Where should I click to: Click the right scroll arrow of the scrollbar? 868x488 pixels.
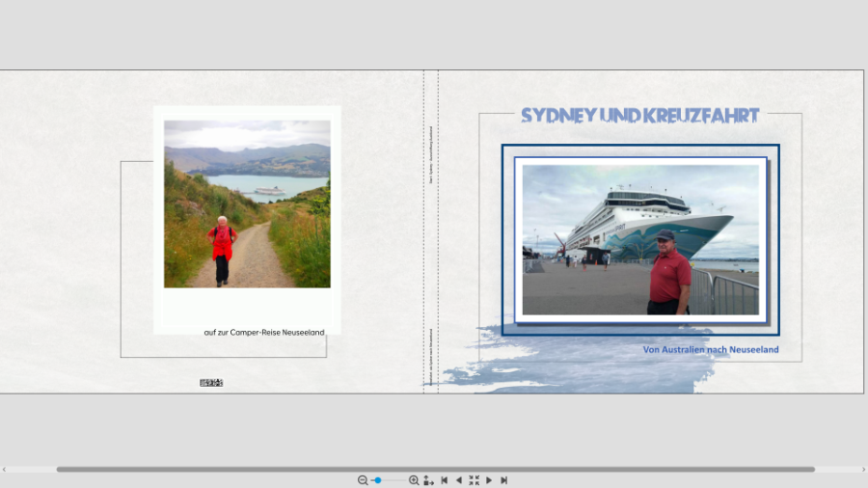tap(863, 470)
